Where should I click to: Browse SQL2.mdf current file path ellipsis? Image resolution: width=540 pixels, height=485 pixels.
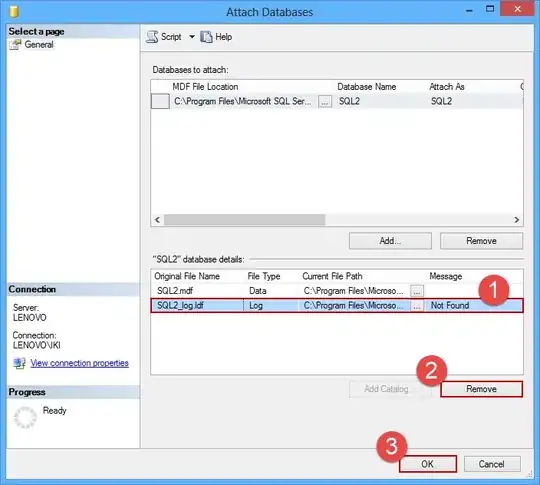[x=417, y=291]
